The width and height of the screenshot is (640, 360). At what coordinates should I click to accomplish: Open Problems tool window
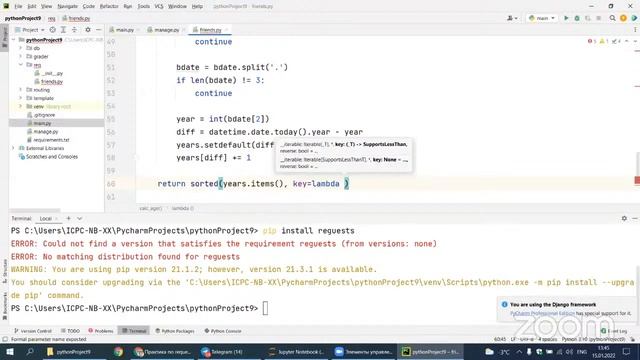click(101, 331)
